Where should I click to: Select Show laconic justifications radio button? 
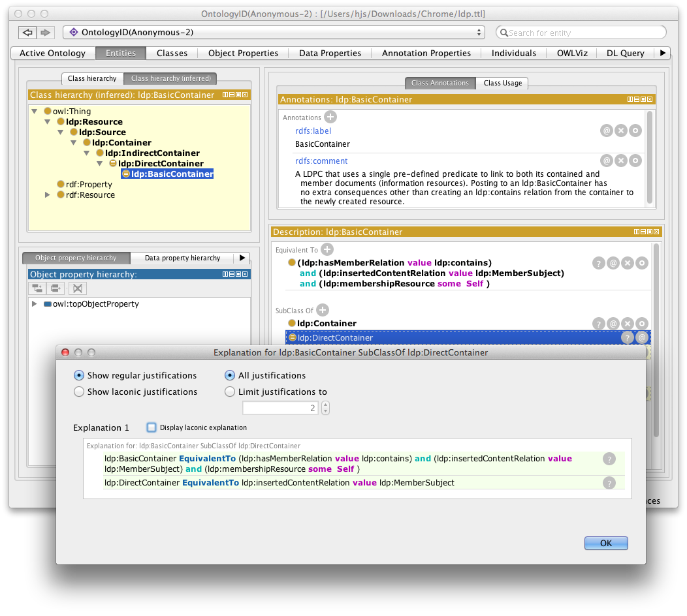coord(79,392)
